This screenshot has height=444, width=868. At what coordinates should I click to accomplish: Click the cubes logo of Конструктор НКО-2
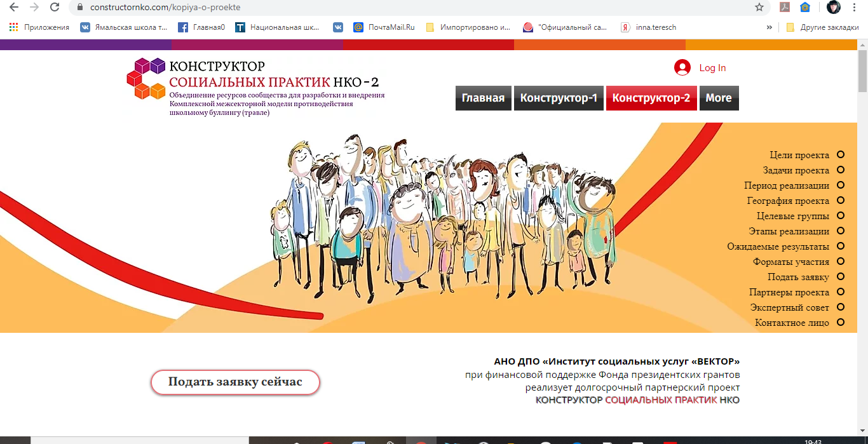click(x=146, y=78)
